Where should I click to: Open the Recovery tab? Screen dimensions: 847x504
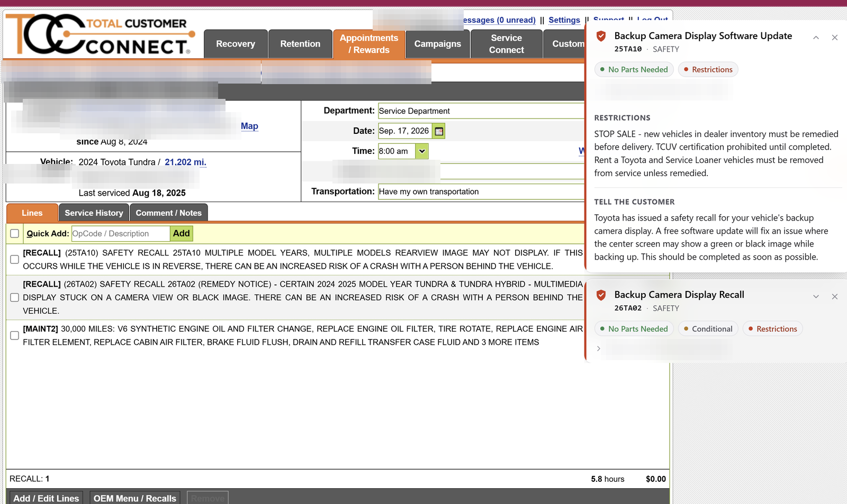tap(236, 44)
